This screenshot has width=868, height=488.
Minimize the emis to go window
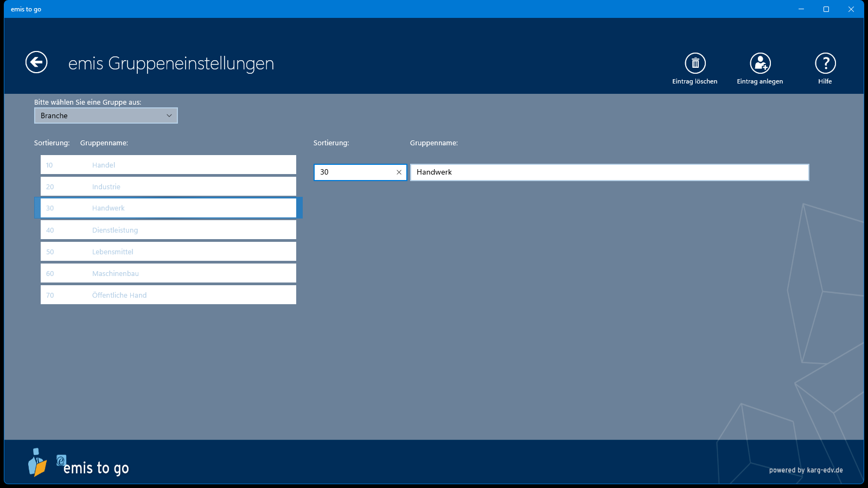point(801,9)
